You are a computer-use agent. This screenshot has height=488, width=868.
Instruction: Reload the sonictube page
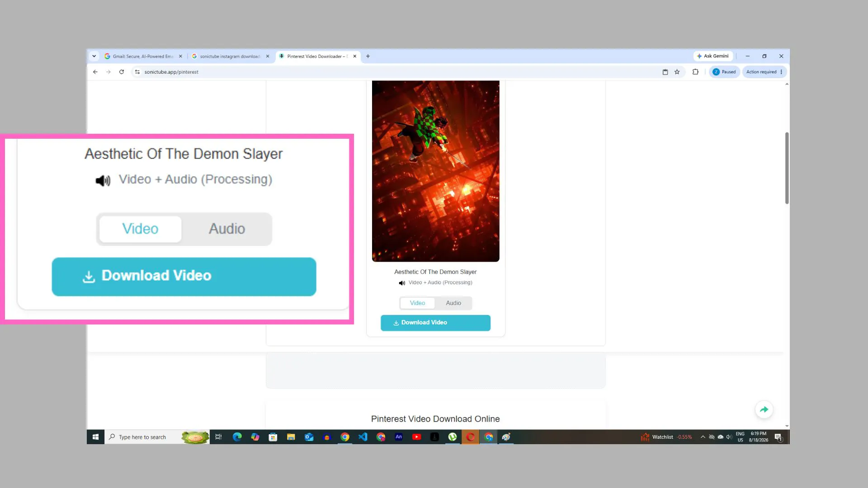[122, 72]
